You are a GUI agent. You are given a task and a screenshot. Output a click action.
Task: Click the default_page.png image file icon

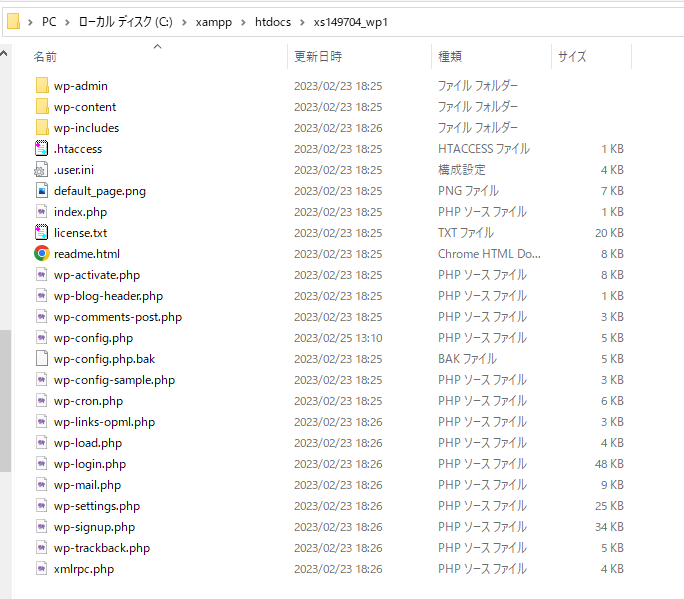pos(41,191)
